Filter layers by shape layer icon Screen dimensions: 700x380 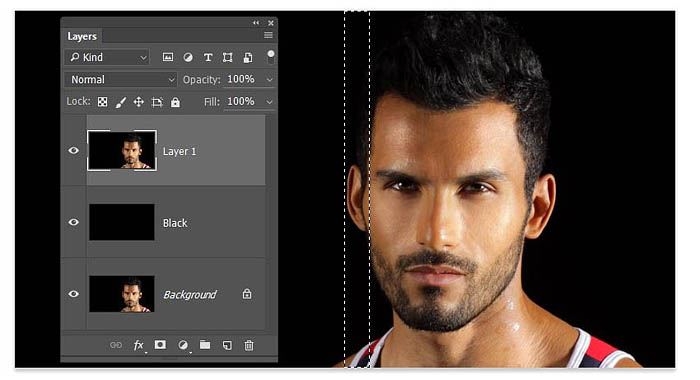pyautogui.click(x=228, y=57)
